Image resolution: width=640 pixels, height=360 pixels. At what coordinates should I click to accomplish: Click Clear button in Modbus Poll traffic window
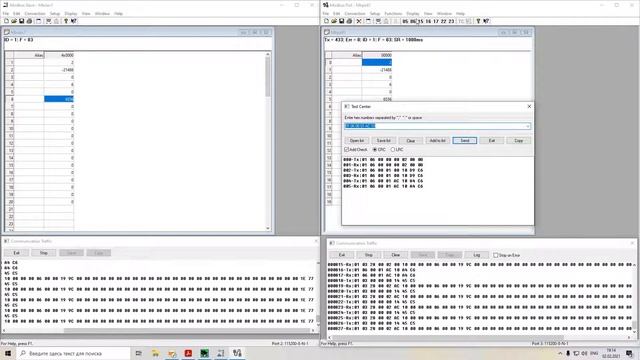[x=396, y=255]
